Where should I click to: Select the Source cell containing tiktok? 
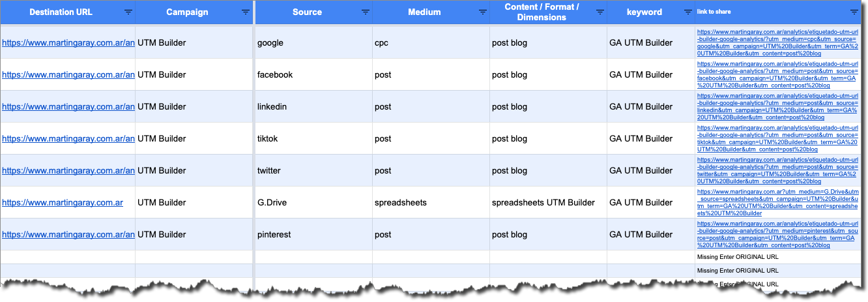[x=313, y=139]
